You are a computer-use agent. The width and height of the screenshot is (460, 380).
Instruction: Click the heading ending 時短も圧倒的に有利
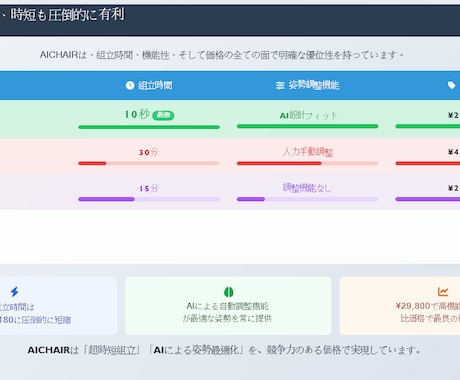point(62,15)
